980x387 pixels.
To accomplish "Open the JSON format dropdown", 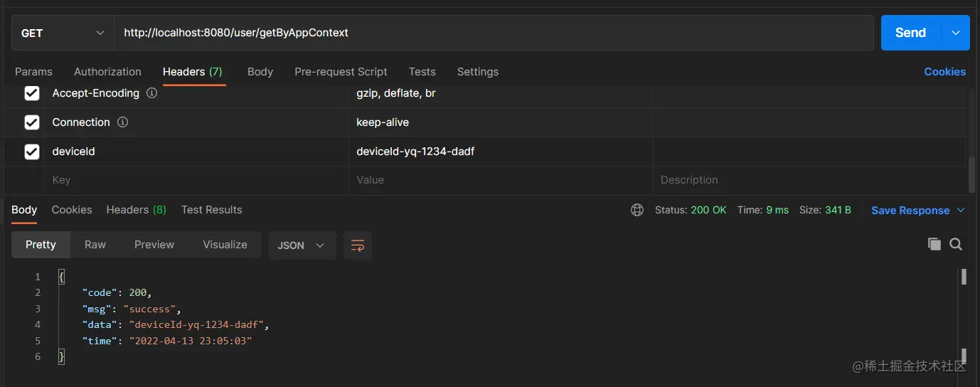I will coord(302,245).
